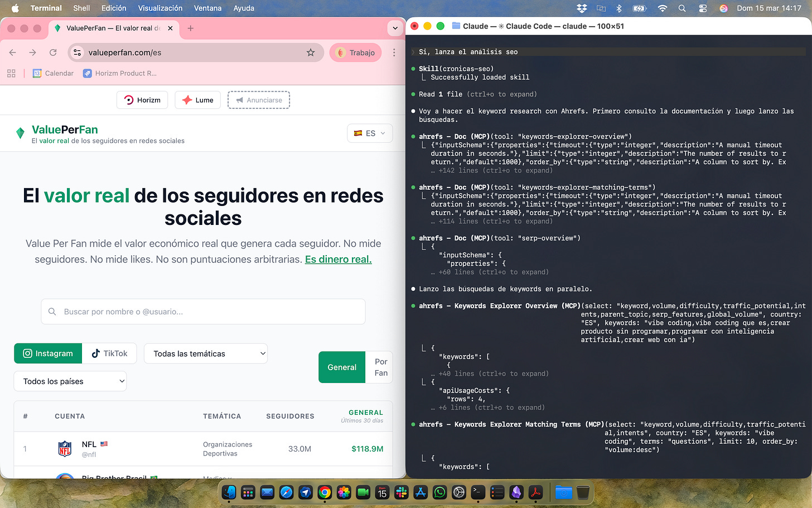The width and height of the screenshot is (812, 508).
Task: Switch ranking to Instagram
Action: 48,353
